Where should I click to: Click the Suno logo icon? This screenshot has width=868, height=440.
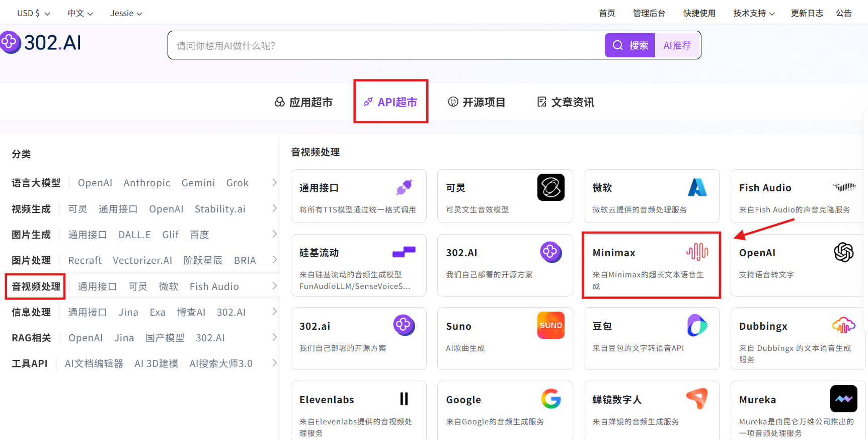click(x=551, y=325)
